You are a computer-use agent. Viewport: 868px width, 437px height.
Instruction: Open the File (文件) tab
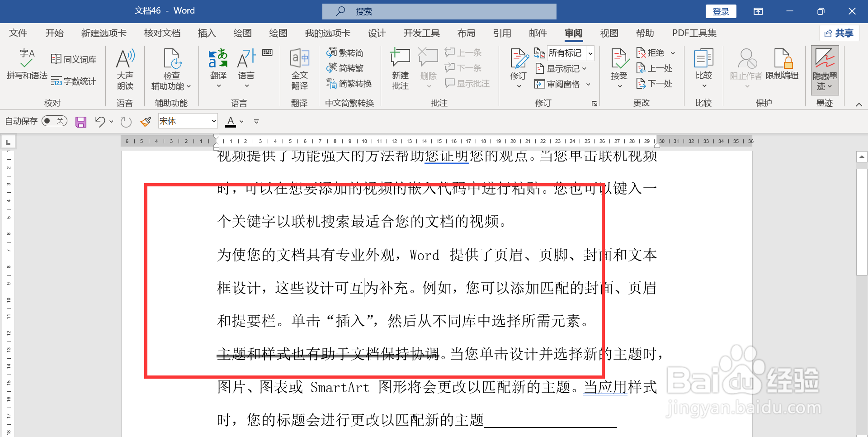click(18, 33)
